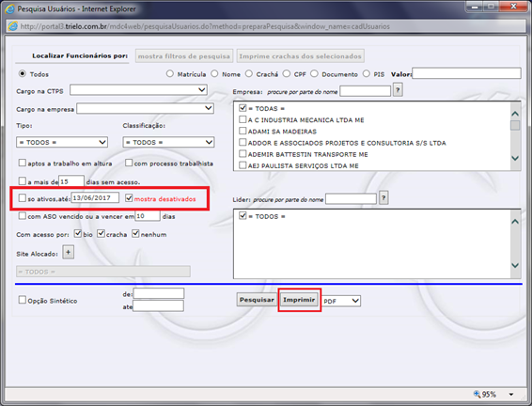Check A C INDUSTRIA MECANICA LTDA ME
The image size is (532, 406).
point(243,119)
